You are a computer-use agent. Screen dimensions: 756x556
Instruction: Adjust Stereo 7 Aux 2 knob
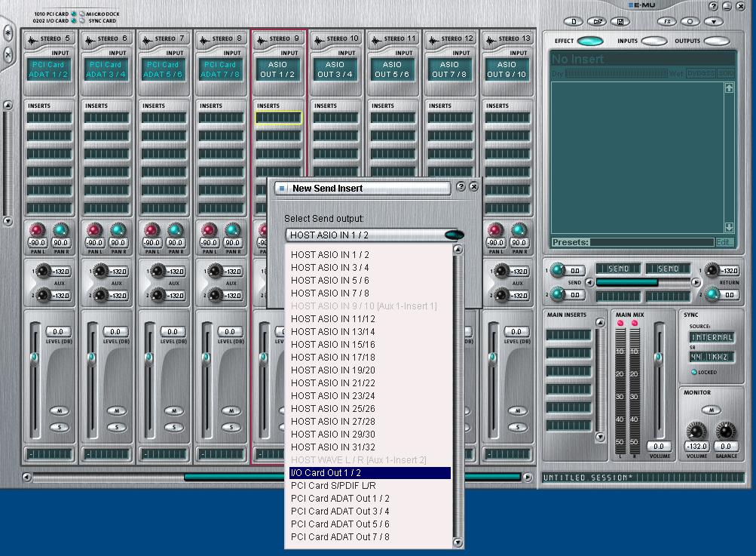point(158,294)
